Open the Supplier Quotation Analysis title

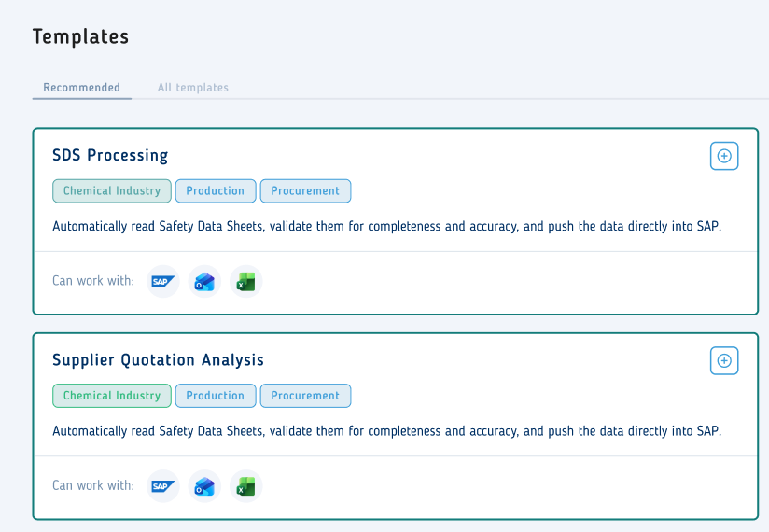click(x=158, y=360)
